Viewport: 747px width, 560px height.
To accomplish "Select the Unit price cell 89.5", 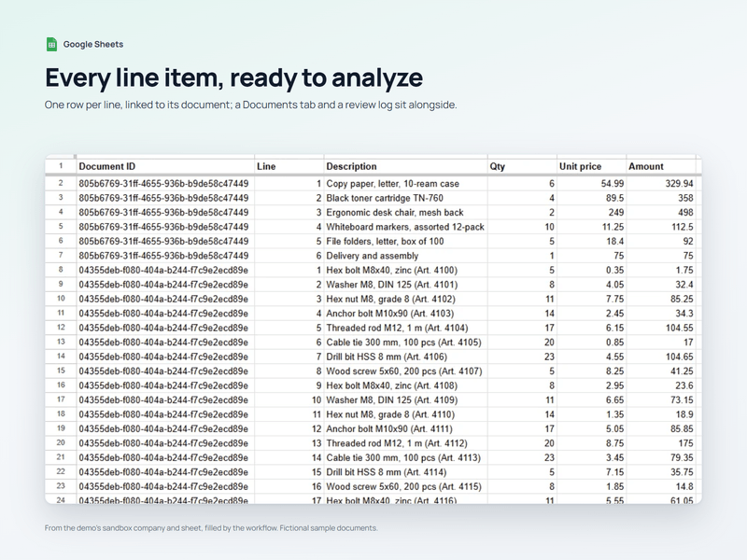I will point(591,198).
